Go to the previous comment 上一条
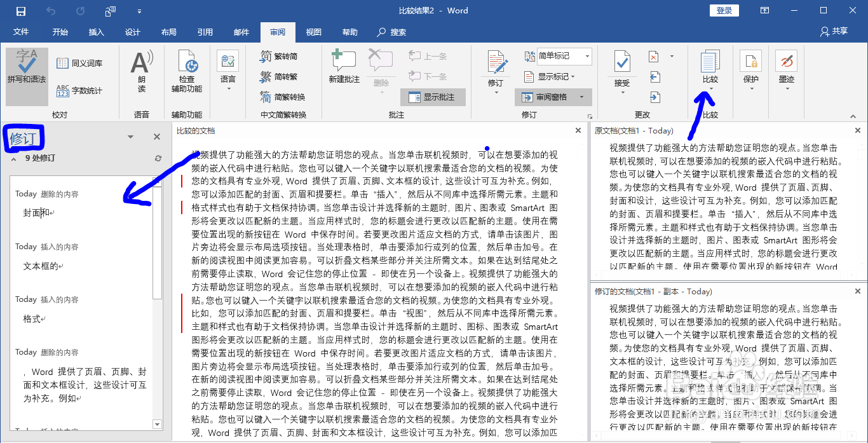 pyautogui.click(x=427, y=56)
